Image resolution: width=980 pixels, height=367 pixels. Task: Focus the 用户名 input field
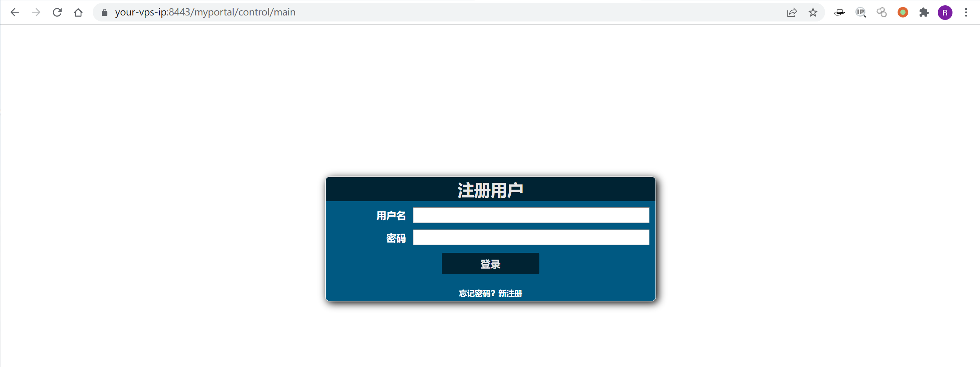pyautogui.click(x=531, y=215)
